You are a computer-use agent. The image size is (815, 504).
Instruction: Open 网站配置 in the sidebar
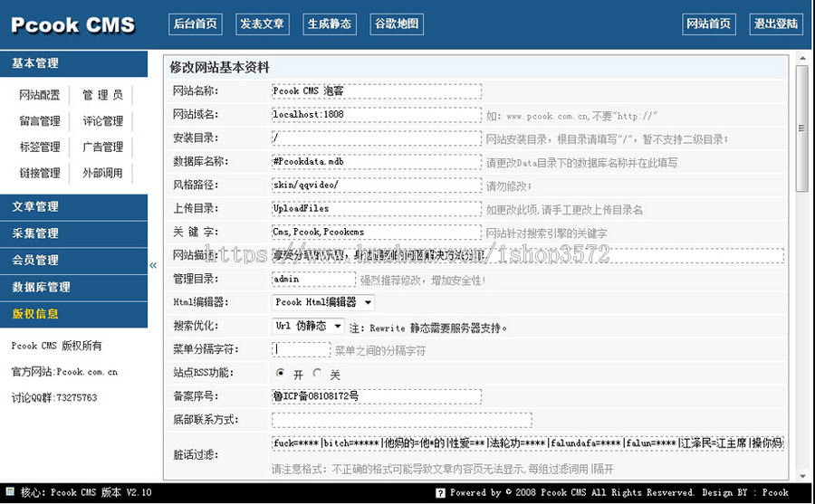click(x=40, y=95)
